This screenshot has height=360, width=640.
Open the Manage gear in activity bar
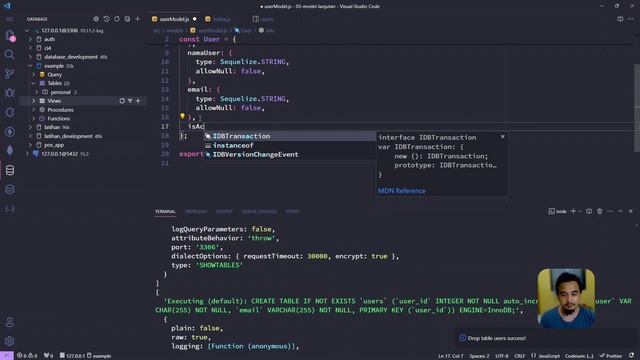point(9,341)
